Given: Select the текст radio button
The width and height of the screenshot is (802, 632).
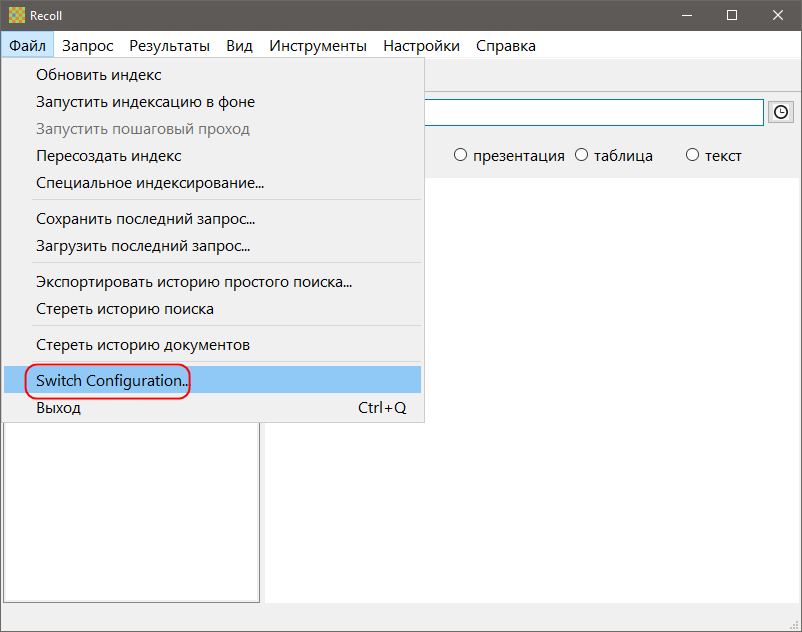Looking at the screenshot, I should point(692,155).
